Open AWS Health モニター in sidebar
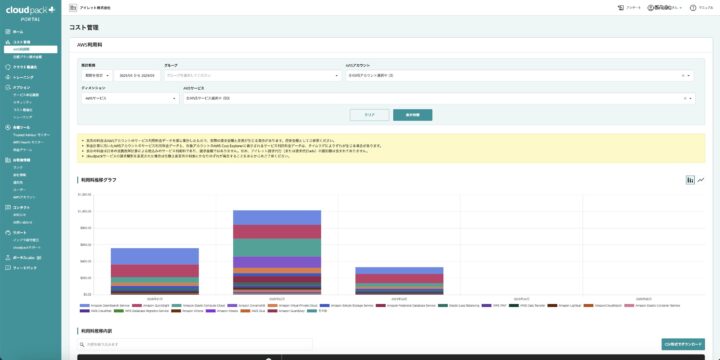 tap(28, 142)
